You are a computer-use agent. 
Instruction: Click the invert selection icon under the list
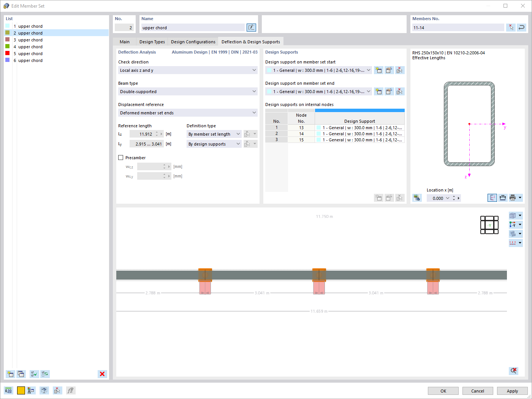[x=45, y=374]
